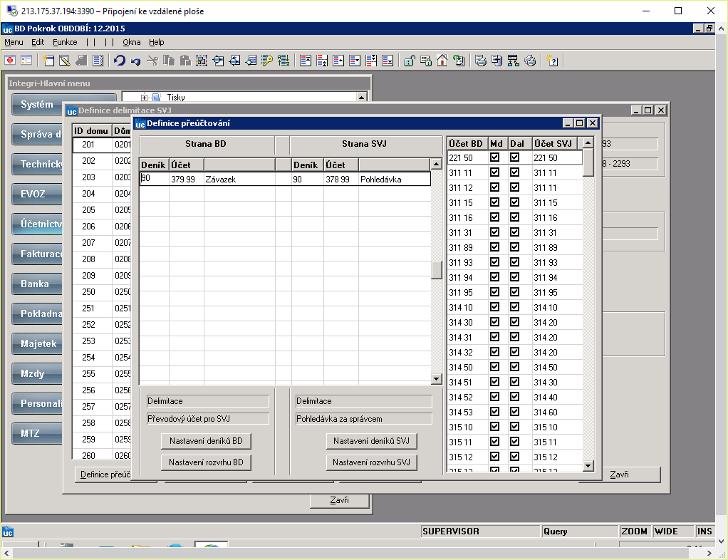Click the Deník grid scroll-up arrow

[436, 165]
